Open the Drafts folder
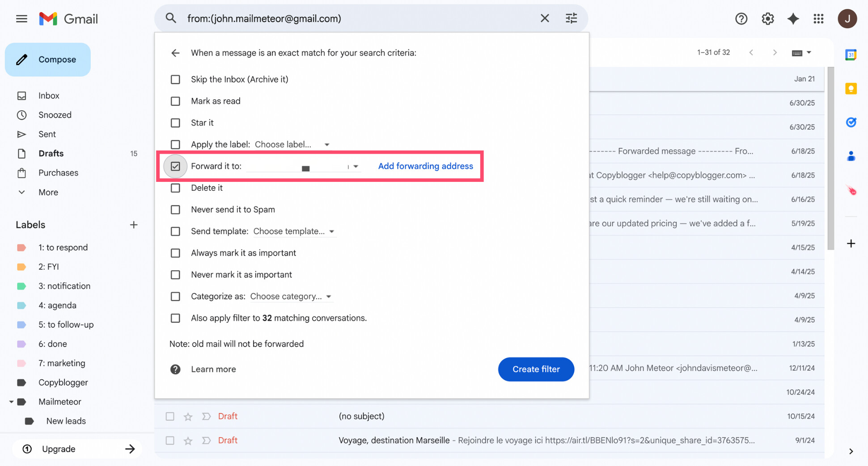The height and width of the screenshot is (466, 868). 51,153
